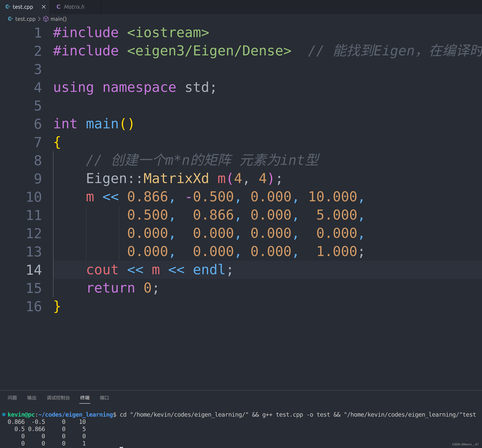Switch to the 端口 panel tab
This screenshot has width=482, height=448.
pyautogui.click(x=104, y=398)
